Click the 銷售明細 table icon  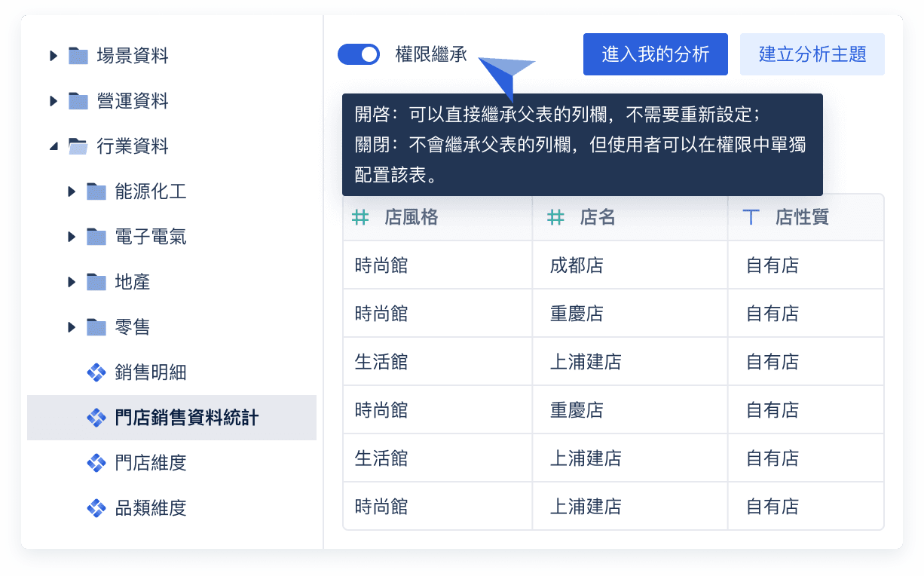click(96, 372)
